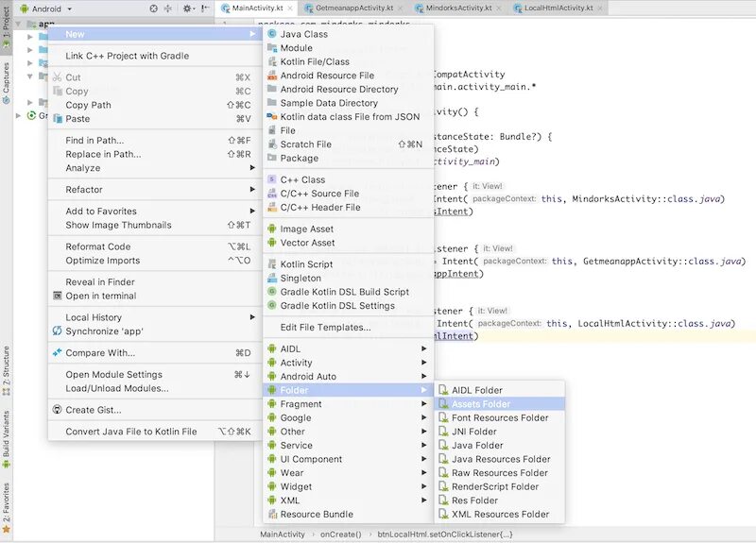Select Font Resources Folder
This screenshot has width=756, height=543.
500,417
